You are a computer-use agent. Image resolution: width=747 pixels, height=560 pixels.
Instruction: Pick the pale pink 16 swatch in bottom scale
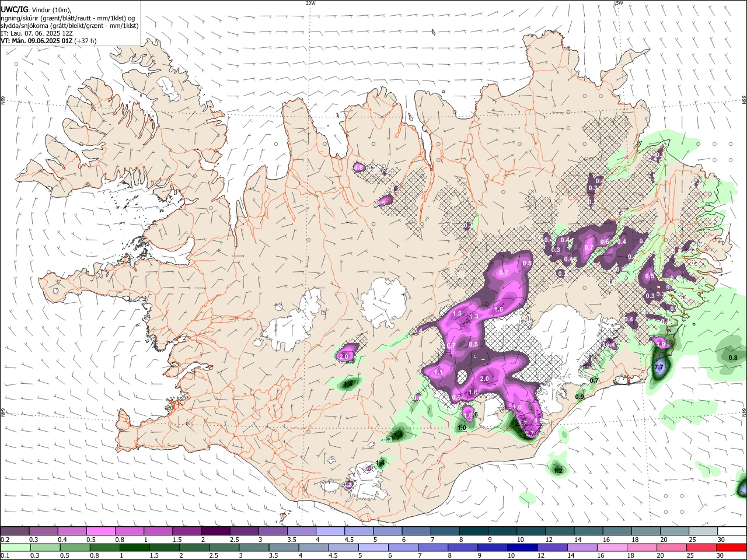point(611,547)
